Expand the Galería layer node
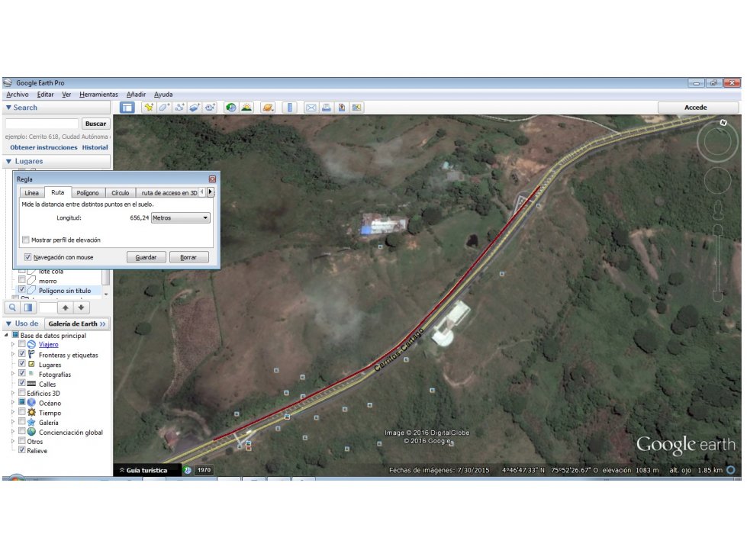Image resolution: width=747 pixels, height=560 pixels. click(x=13, y=423)
